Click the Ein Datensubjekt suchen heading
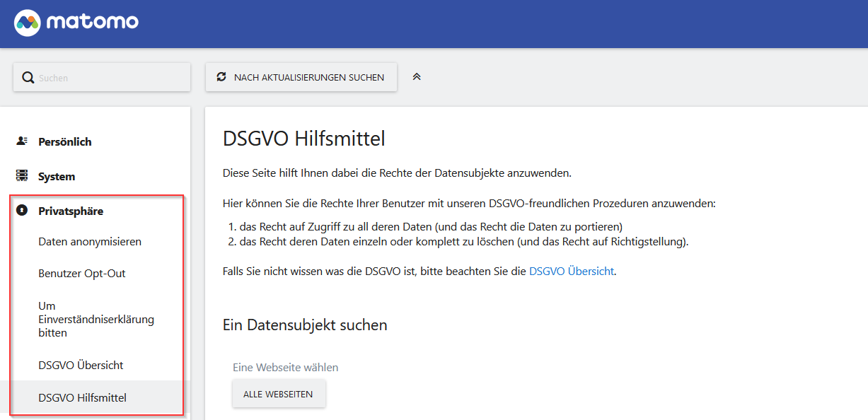 point(305,325)
